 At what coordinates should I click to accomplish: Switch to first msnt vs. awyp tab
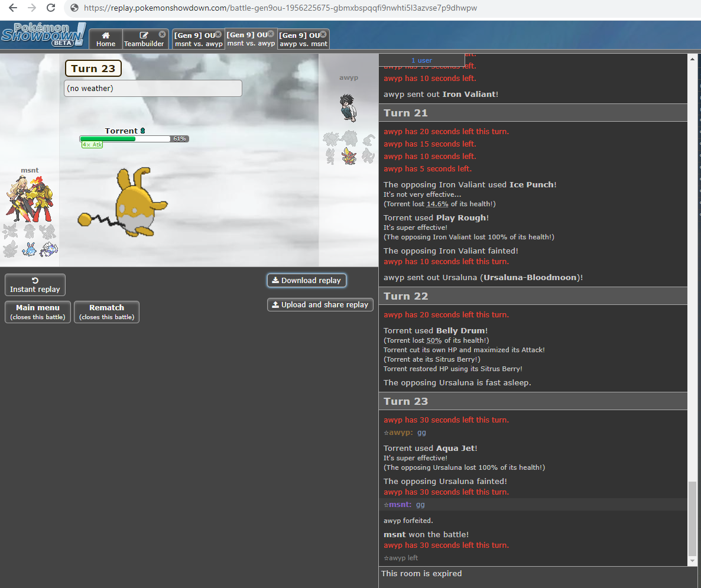point(198,39)
